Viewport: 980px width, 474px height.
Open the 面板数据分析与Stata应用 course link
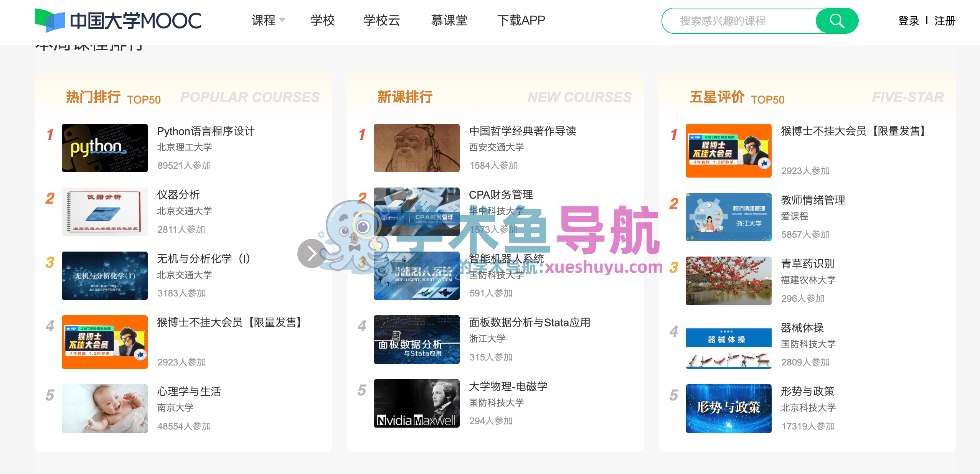(x=529, y=323)
